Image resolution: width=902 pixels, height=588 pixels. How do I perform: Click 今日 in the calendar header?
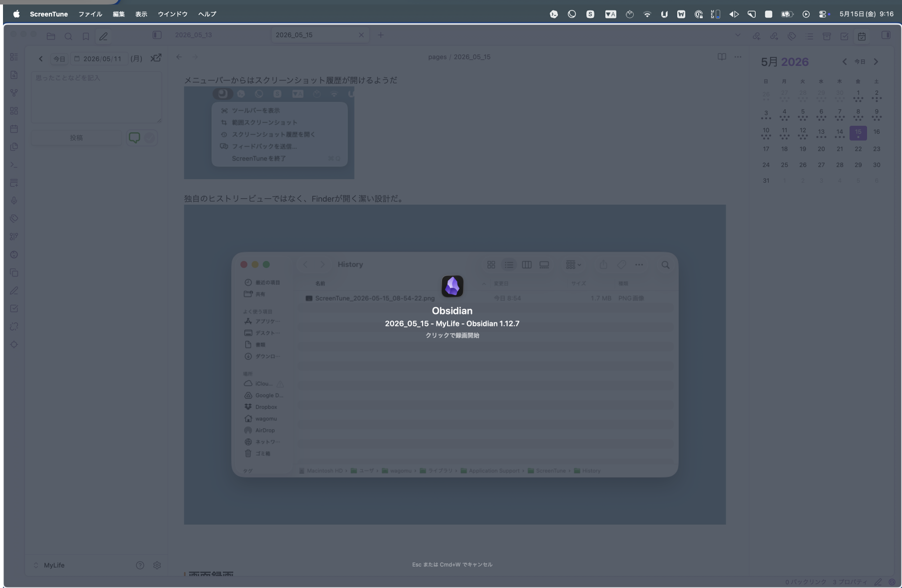[860, 62]
